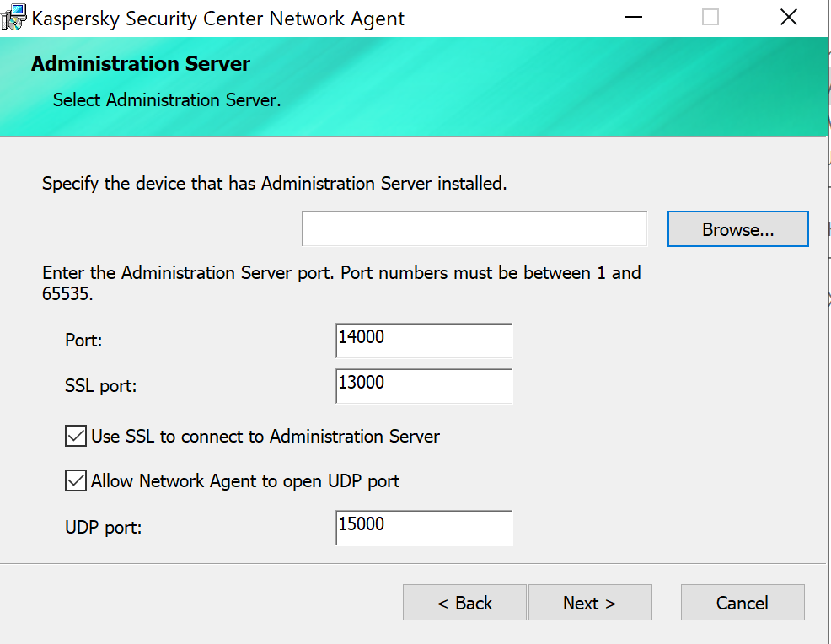Close the Network Agent setup window
The height and width of the screenshot is (644, 831).
coord(788,18)
